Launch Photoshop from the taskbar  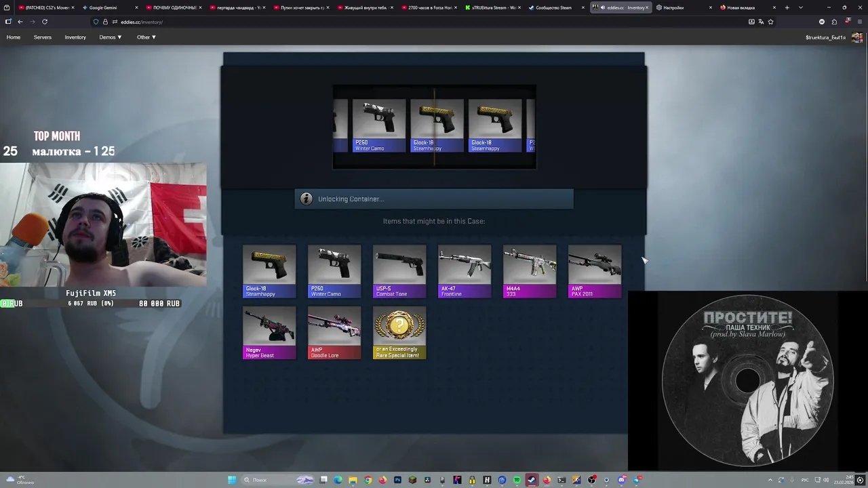[x=397, y=480]
